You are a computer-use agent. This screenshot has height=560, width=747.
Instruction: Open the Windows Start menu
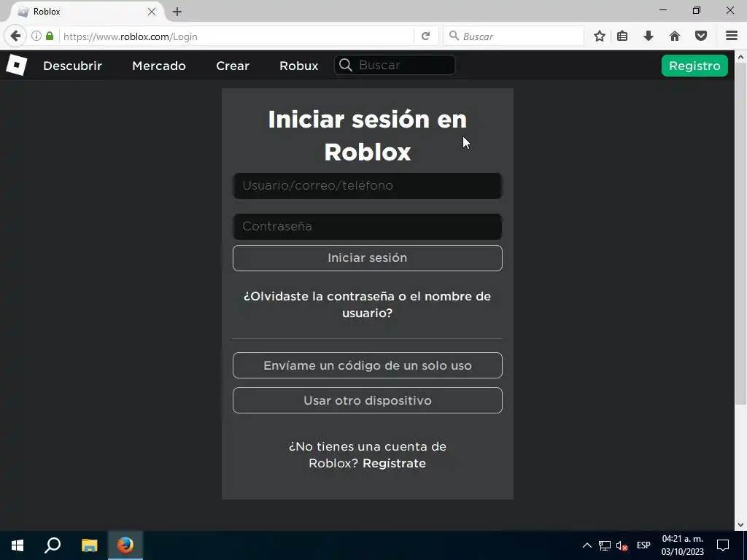coord(18,545)
